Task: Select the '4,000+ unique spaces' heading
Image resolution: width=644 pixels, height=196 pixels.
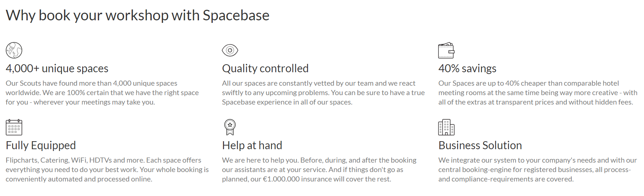Action: [x=57, y=68]
